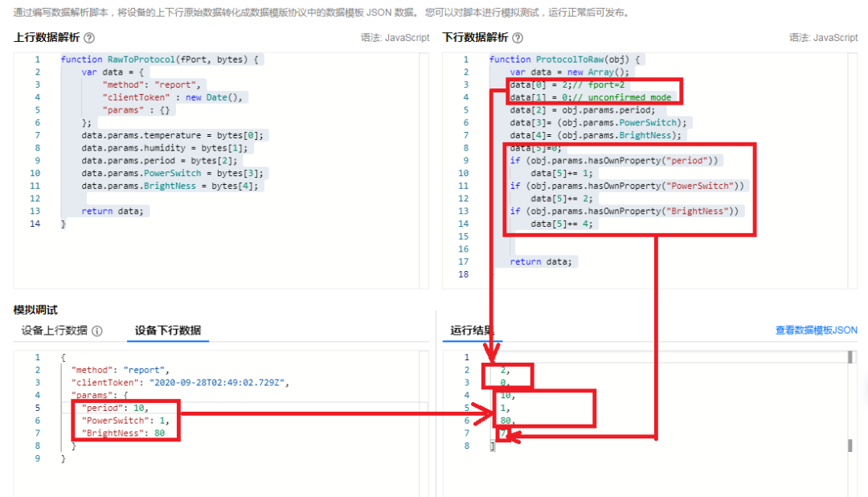The height and width of the screenshot is (497, 868).
Task: Click line data[2] = obj.params.period;
Action: [583, 110]
